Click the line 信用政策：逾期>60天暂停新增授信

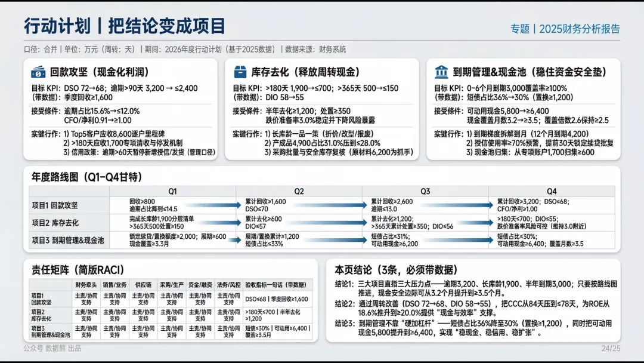(139, 152)
